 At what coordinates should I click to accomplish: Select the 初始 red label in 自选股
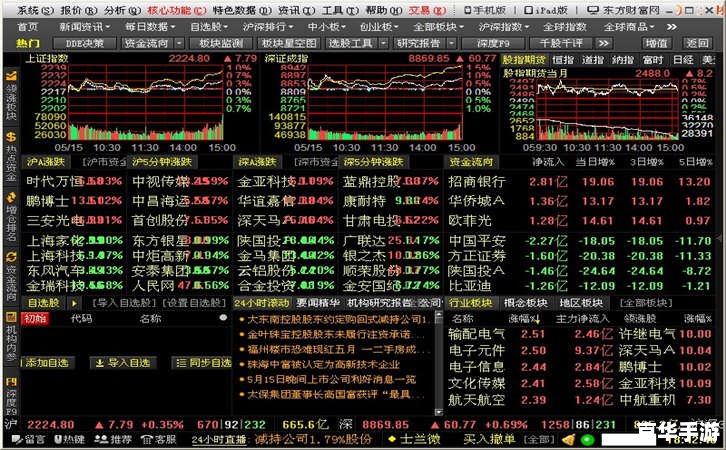[x=36, y=319]
